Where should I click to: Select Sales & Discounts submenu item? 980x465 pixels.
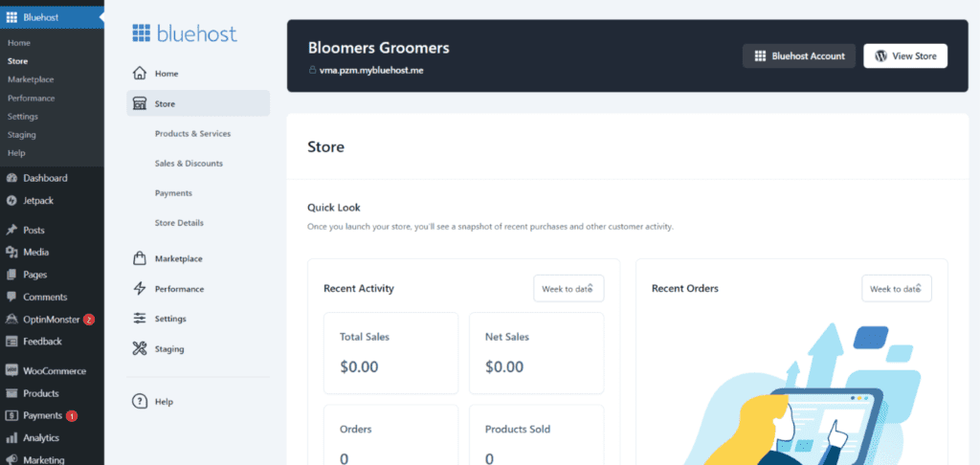point(189,164)
